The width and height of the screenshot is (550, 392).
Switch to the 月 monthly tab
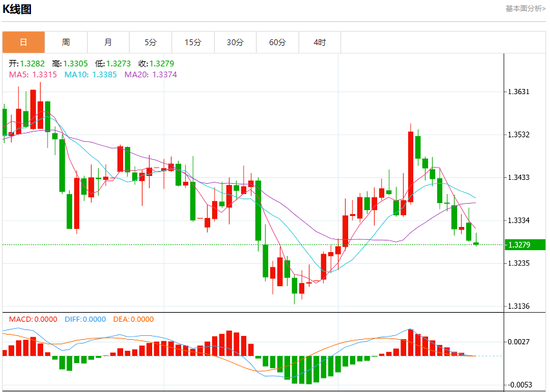click(x=108, y=43)
